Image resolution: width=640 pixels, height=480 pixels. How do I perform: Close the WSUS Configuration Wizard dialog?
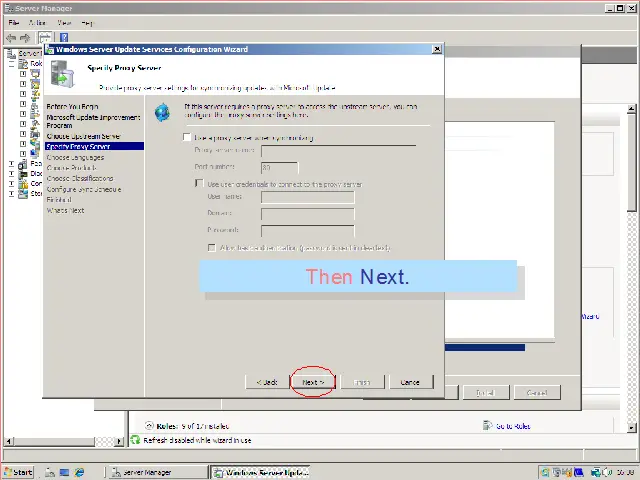(437, 49)
